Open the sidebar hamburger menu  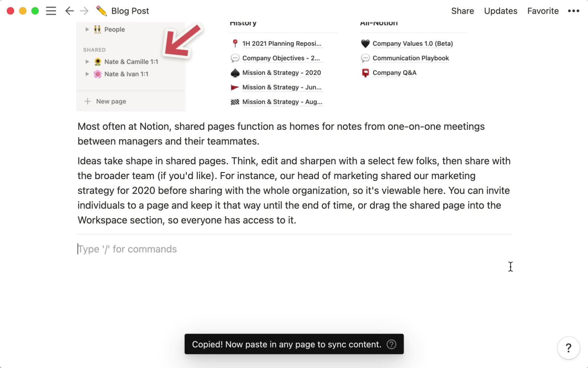51,11
